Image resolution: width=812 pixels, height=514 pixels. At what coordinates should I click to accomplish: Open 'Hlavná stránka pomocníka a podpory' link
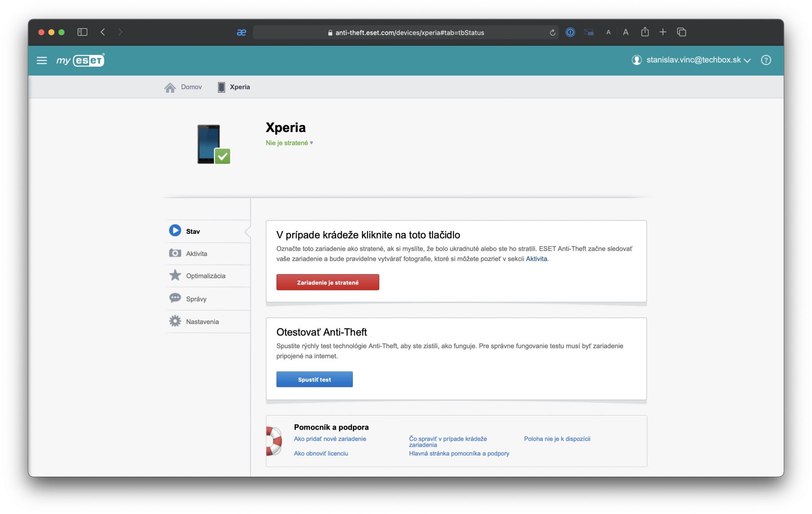tap(459, 453)
